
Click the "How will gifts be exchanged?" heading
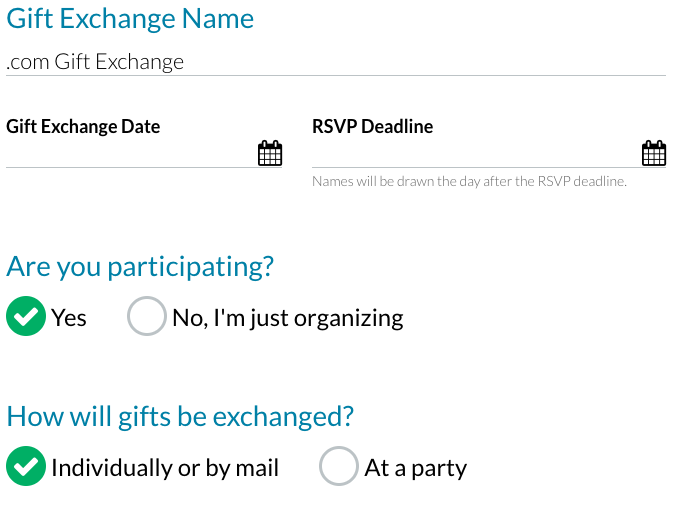(x=180, y=416)
